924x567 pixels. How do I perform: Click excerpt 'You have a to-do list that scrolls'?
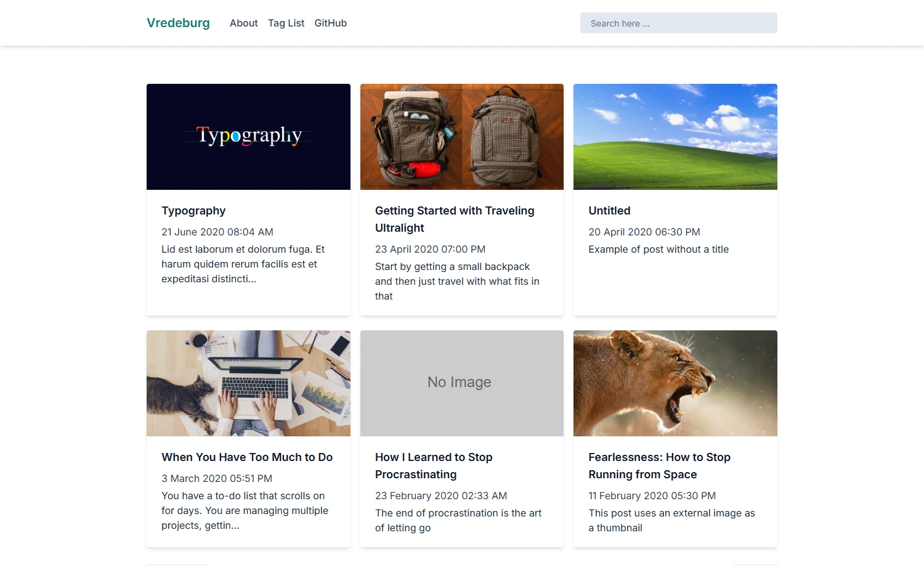point(245,510)
